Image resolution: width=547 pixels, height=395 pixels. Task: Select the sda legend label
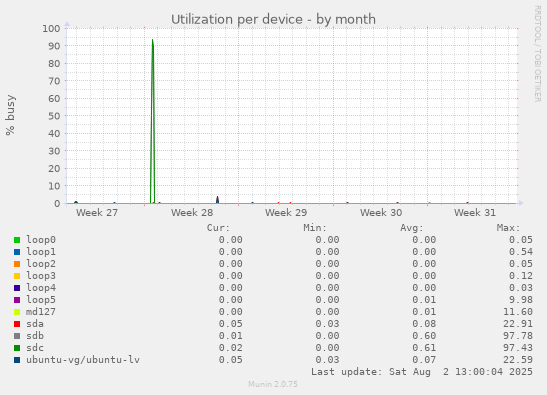[35, 324]
